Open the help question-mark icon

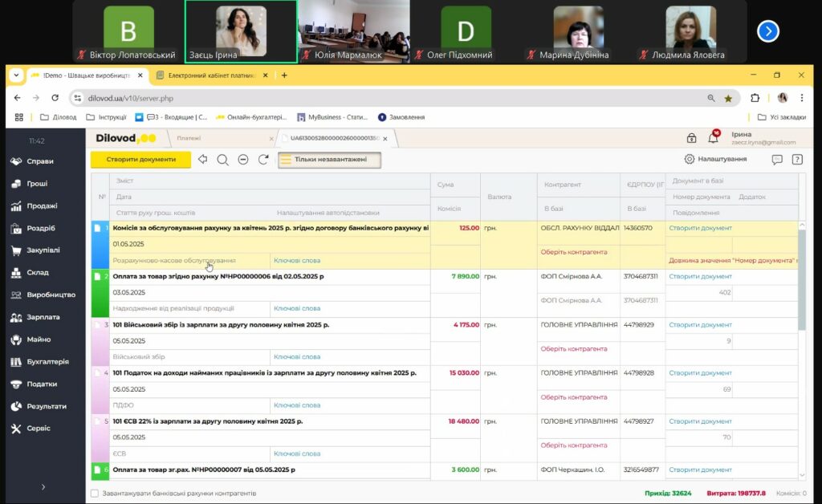pyautogui.click(x=797, y=159)
